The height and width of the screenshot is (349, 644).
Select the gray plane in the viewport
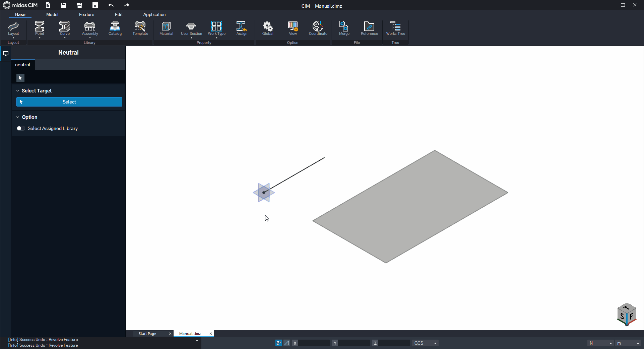410,207
